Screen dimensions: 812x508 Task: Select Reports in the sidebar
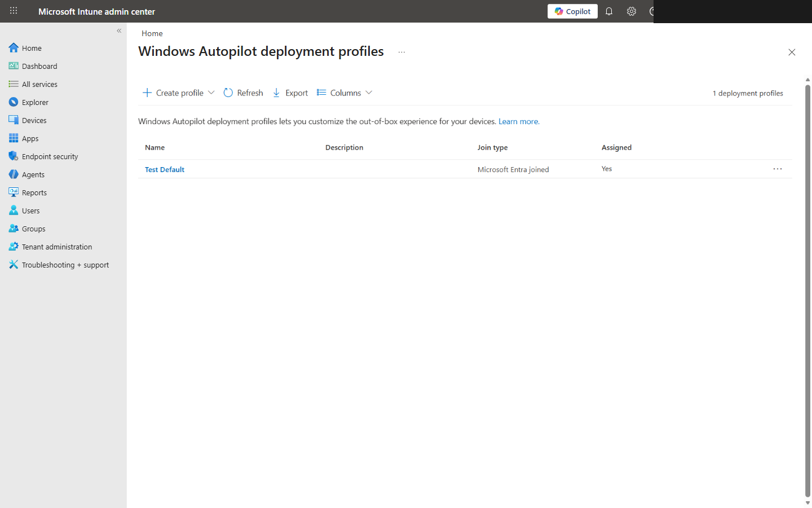33,192
